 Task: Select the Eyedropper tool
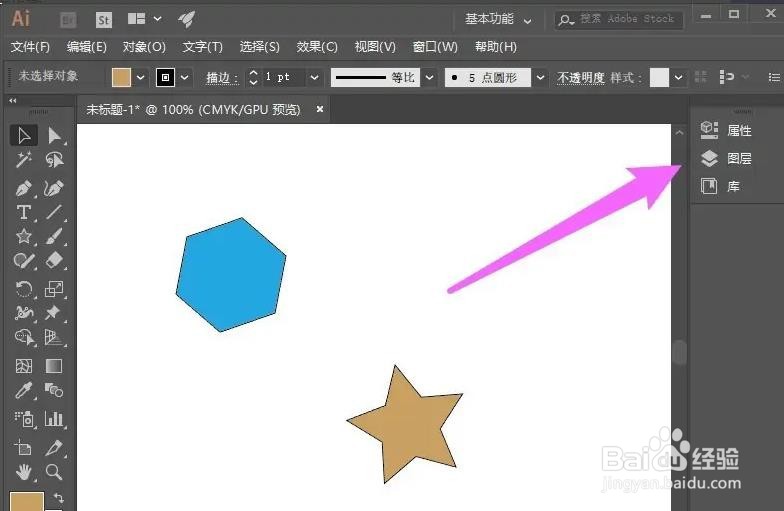coord(24,390)
